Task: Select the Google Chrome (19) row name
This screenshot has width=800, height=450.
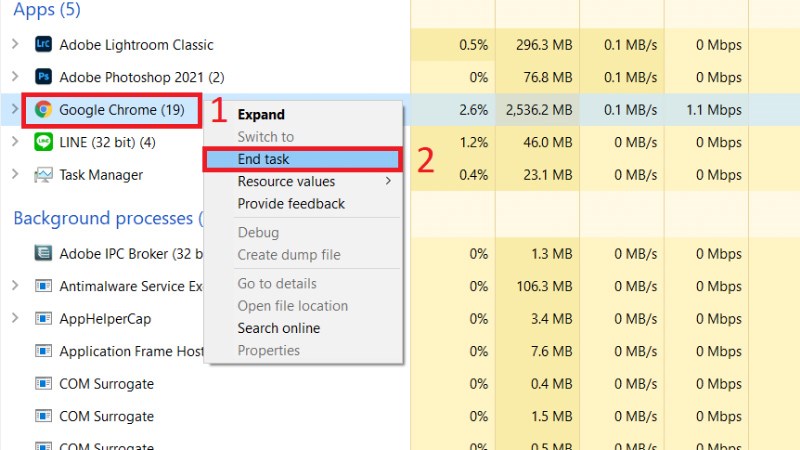Action: [122, 110]
